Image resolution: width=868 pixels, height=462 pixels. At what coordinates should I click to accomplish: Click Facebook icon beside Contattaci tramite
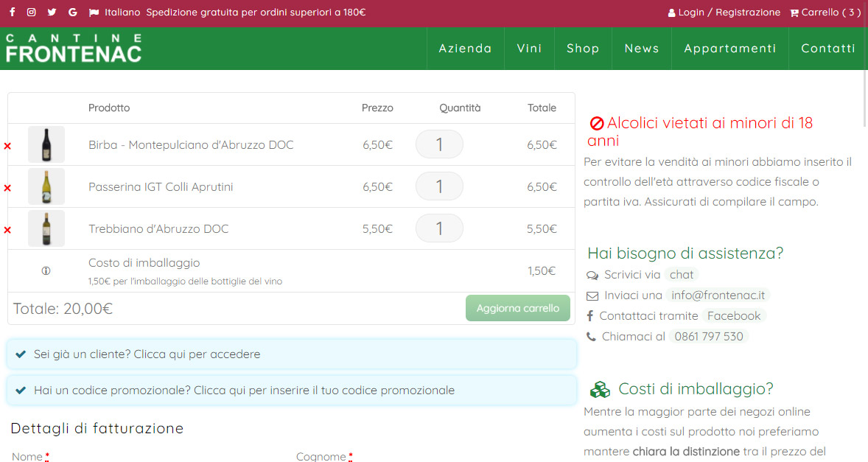[x=590, y=316]
